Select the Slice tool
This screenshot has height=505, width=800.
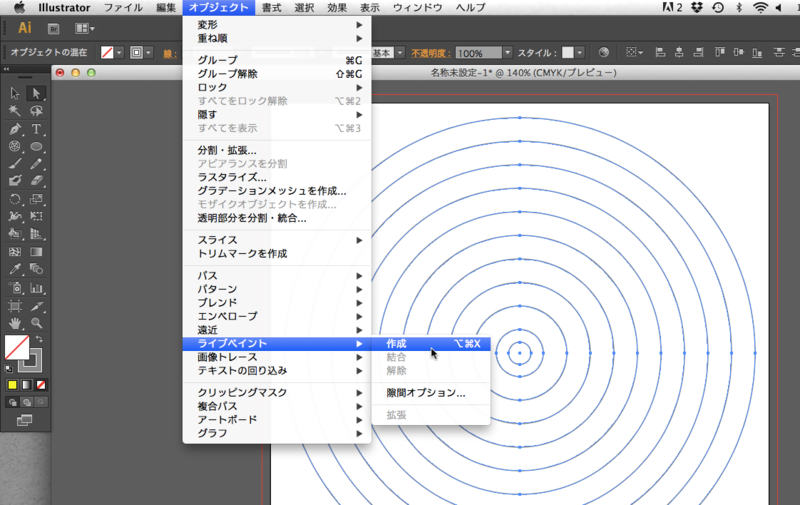pos(36,306)
